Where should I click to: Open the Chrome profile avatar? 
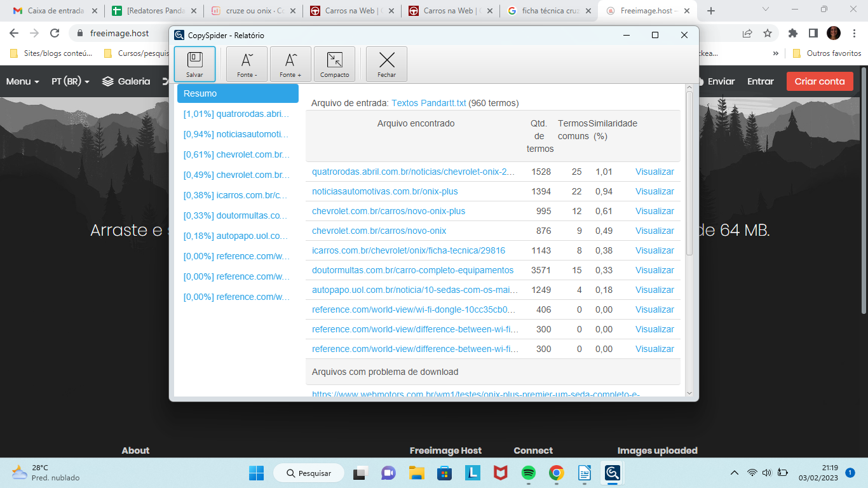click(834, 33)
